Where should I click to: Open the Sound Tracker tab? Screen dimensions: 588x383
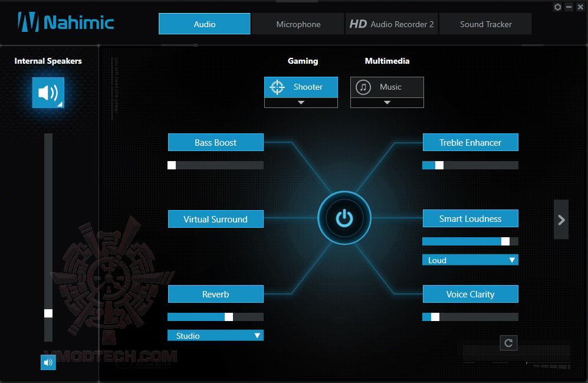[485, 24]
